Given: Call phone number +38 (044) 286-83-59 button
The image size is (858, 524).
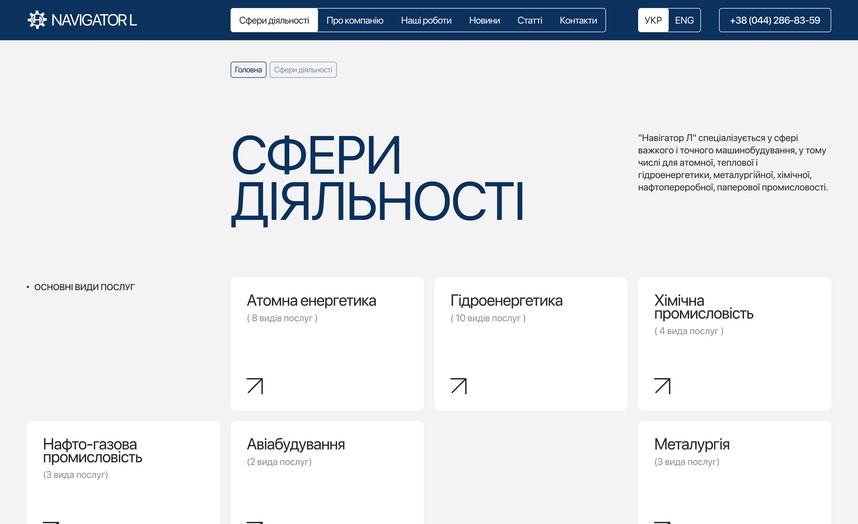Looking at the screenshot, I should pos(775,20).
